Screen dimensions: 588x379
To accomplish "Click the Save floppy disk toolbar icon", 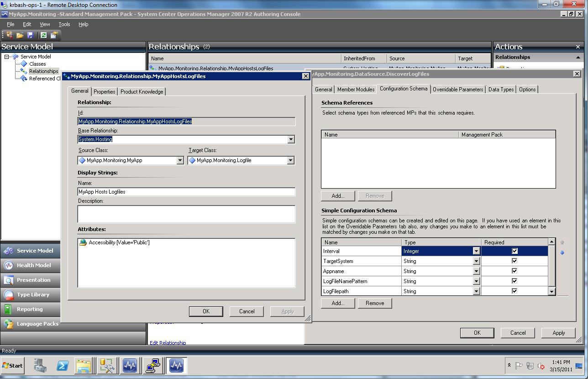I will 30,35.
